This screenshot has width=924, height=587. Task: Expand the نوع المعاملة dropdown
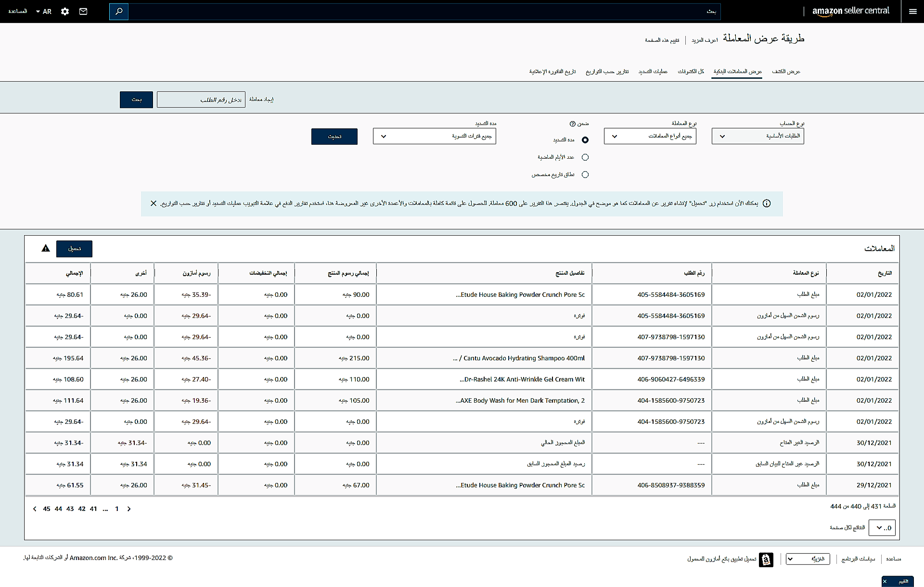pyautogui.click(x=650, y=136)
